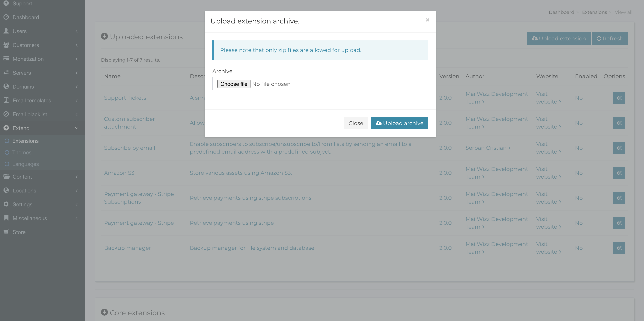Viewport: 644px width, 321px height.
Task: Click the Email blacklist ban icon
Action: click(6, 114)
